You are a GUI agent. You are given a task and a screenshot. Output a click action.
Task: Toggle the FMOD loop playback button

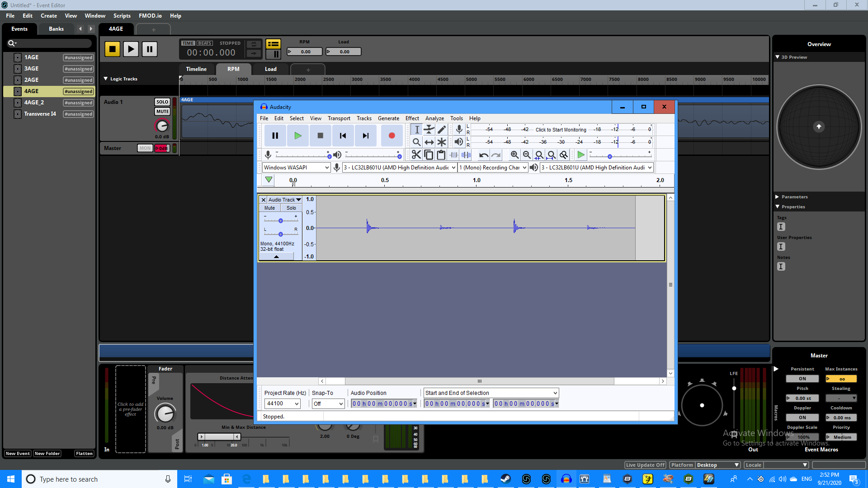pos(254,44)
